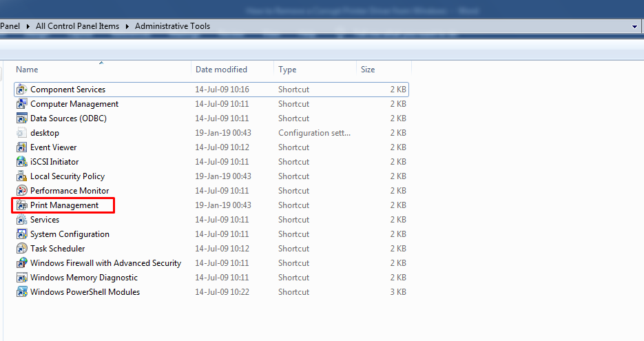Select the Task Scheduler clock icon
Image resolution: width=644 pixels, height=341 pixels.
pos(22,249)
